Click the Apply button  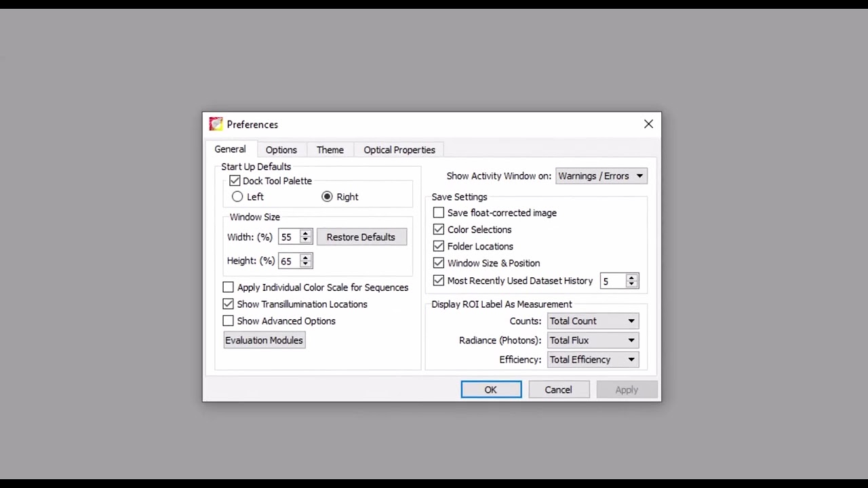point(627,390)
